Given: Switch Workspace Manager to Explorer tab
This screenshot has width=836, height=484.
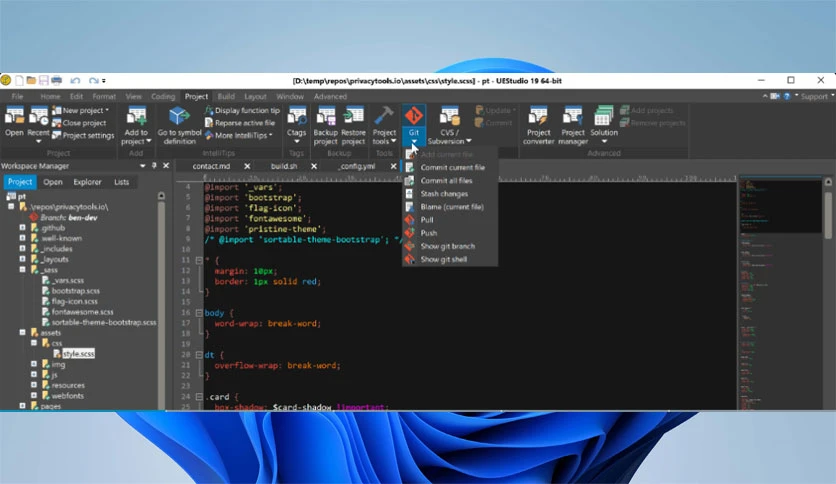Looking at the screenshot, I should 87,182.
